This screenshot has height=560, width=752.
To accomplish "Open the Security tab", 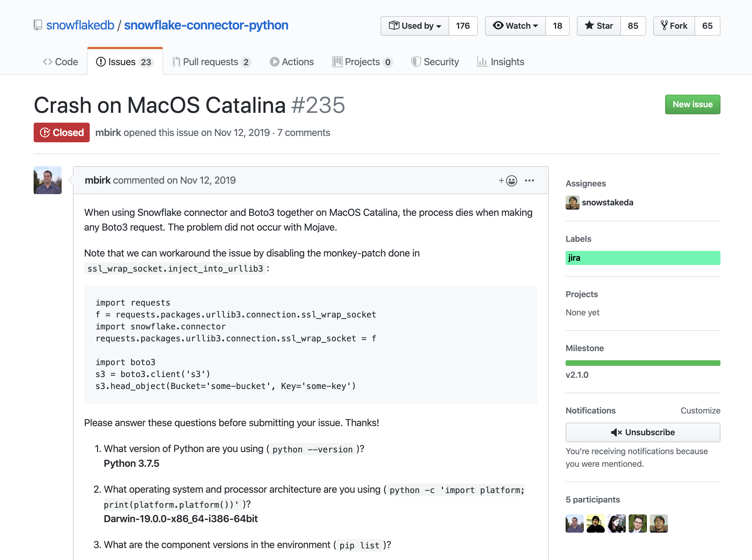I will coord(435,62).
